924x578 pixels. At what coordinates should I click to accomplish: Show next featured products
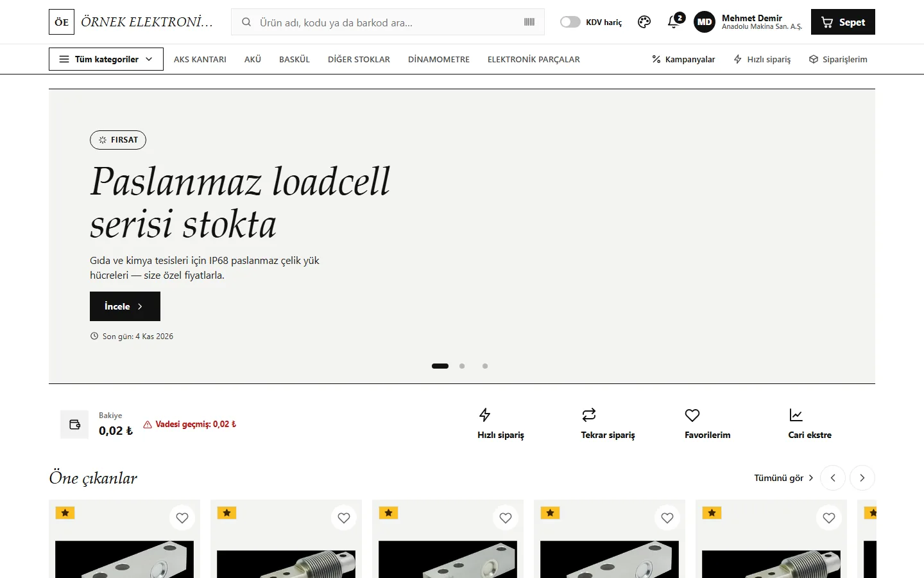[x=862, y=478]
